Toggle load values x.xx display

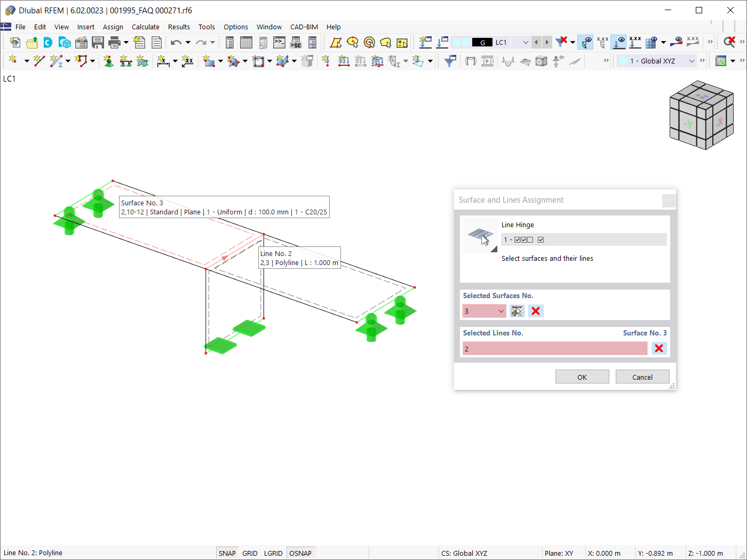click(x=635, y=42)
